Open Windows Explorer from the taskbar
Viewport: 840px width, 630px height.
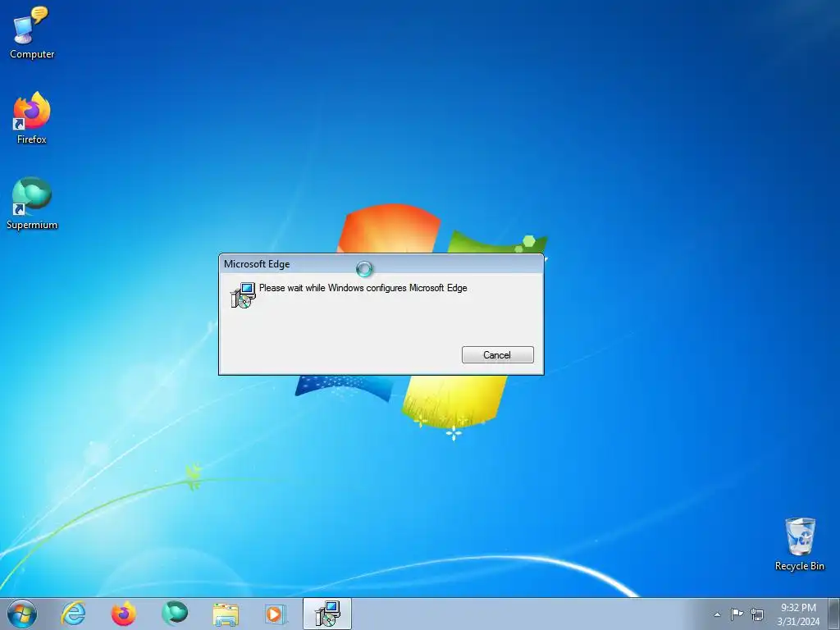click(226, 614)
